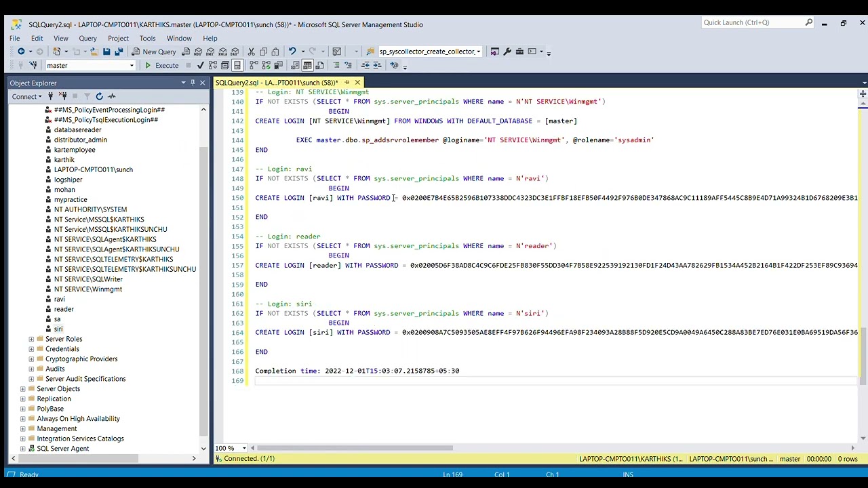Select Results to Grid mode
The height and width of the screenshot is (488, 868).
tap(307, 66)
